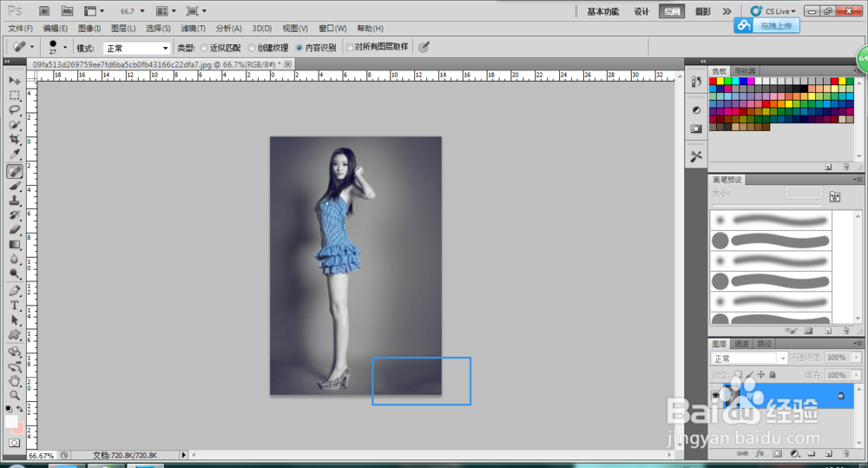Open CS Live dropdown
The width and height of the screenshot is (868, 468).
pyautogui.click(x=773, y=11)
